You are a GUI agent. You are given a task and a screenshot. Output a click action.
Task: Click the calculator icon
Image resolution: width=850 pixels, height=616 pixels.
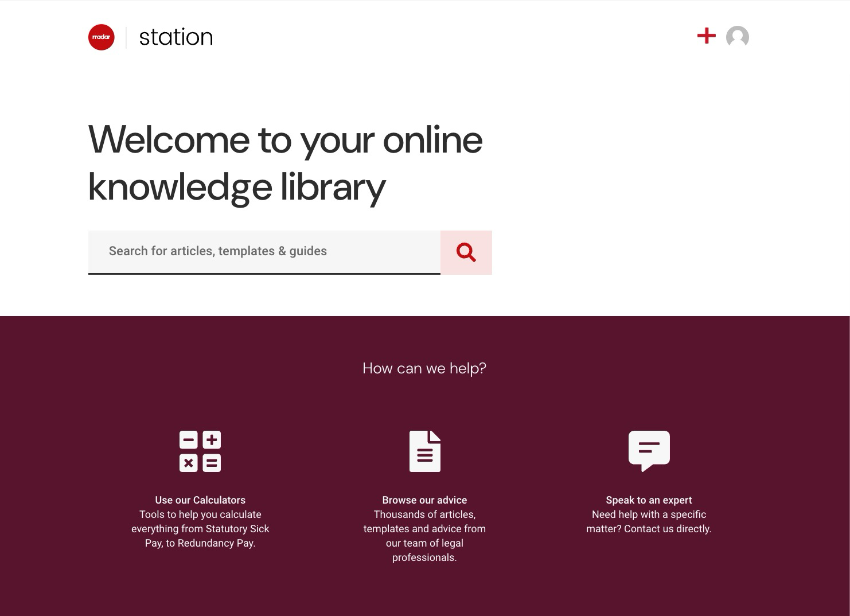pyautogui.click(x=200, y=451)
